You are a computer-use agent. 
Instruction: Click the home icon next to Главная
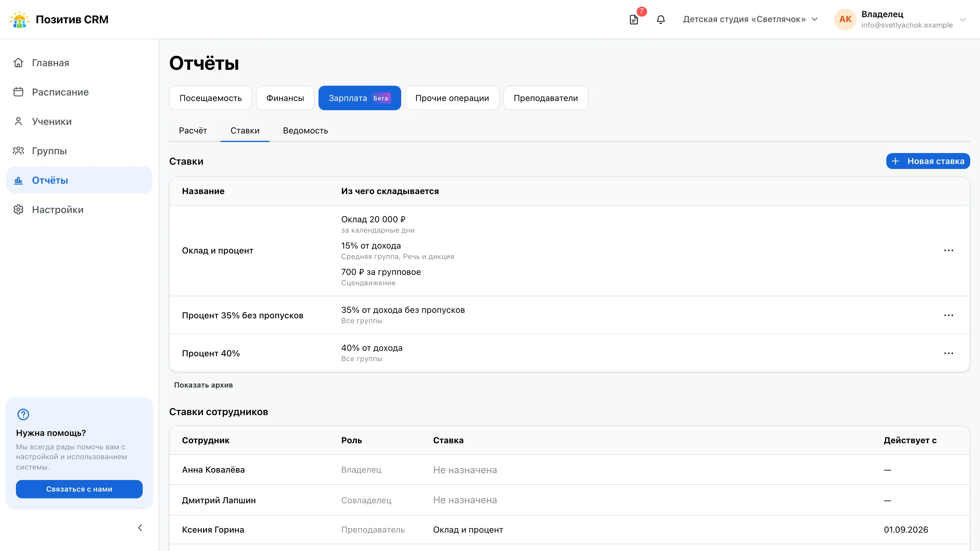point(18,63)
